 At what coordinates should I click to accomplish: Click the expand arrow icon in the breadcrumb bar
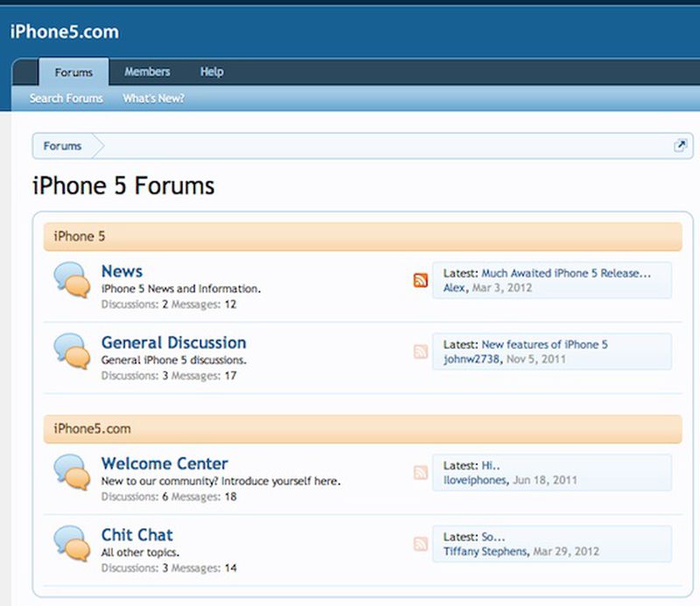(680, 144)
